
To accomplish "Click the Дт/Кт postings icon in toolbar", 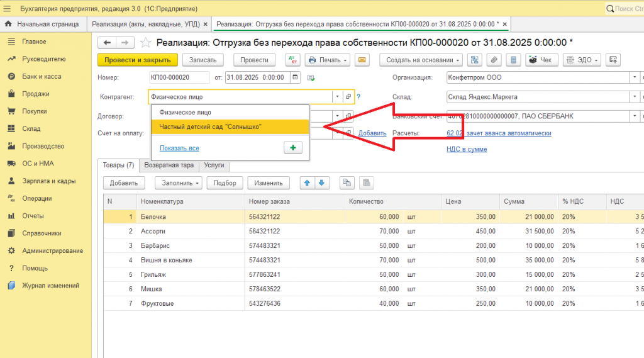I will pos(292,60).
